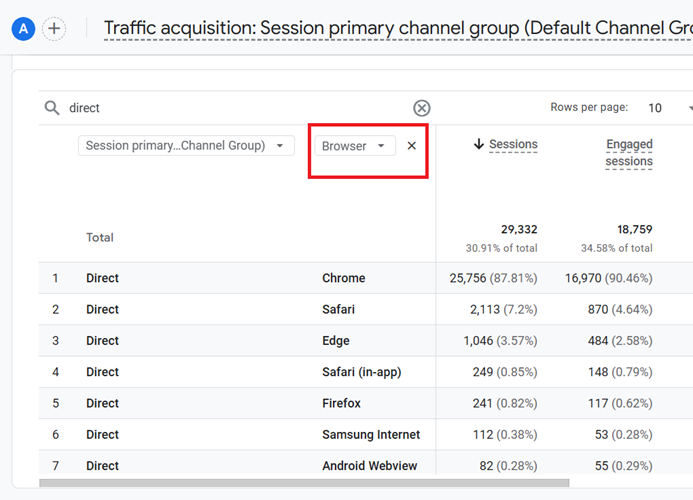Click the Sessions sort arrow icon
693x500 pixels.
tap(479, 145)
